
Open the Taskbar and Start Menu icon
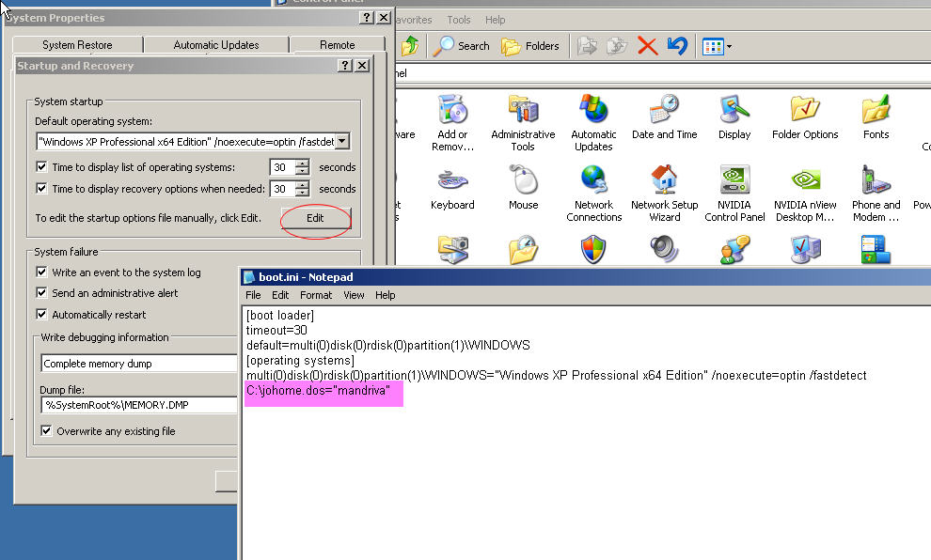pos(876,249)
